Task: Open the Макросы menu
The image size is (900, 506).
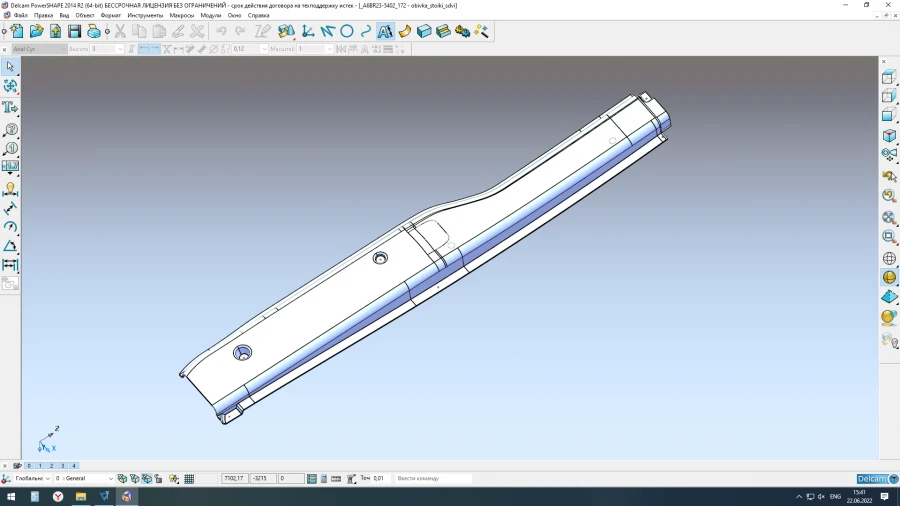Action: (182, 16)
